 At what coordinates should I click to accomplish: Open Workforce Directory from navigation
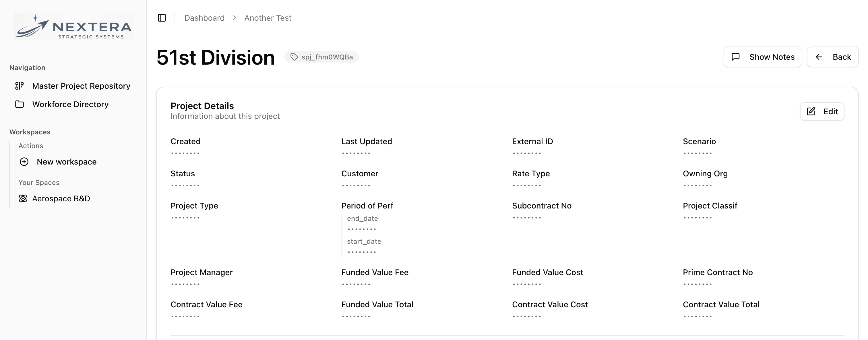click(70, 104)
